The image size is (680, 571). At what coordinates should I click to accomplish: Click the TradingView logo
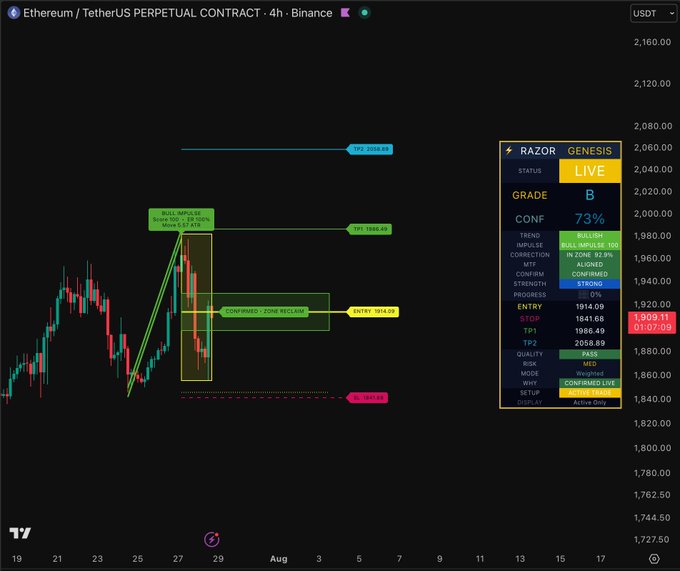pos(20,533)
